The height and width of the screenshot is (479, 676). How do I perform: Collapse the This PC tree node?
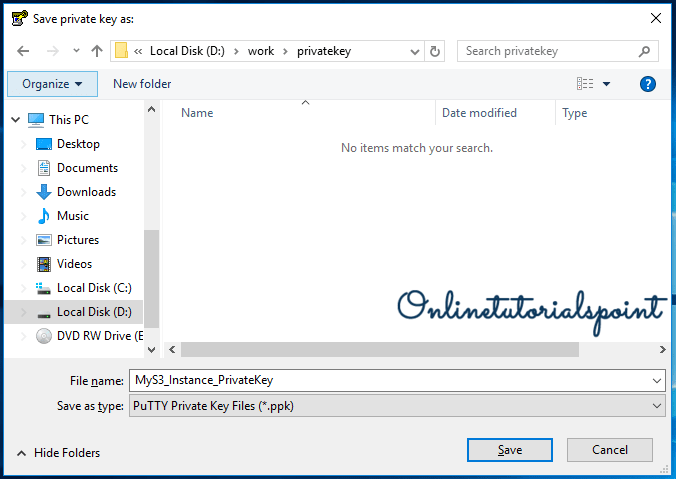click(x=15, y=120)
